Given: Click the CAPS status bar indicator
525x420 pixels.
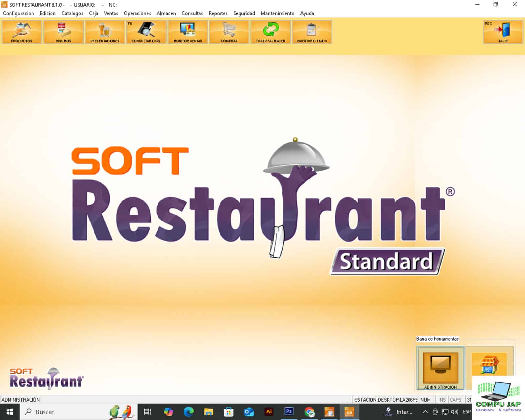Looking at the screenshot, I should [455, 400].
